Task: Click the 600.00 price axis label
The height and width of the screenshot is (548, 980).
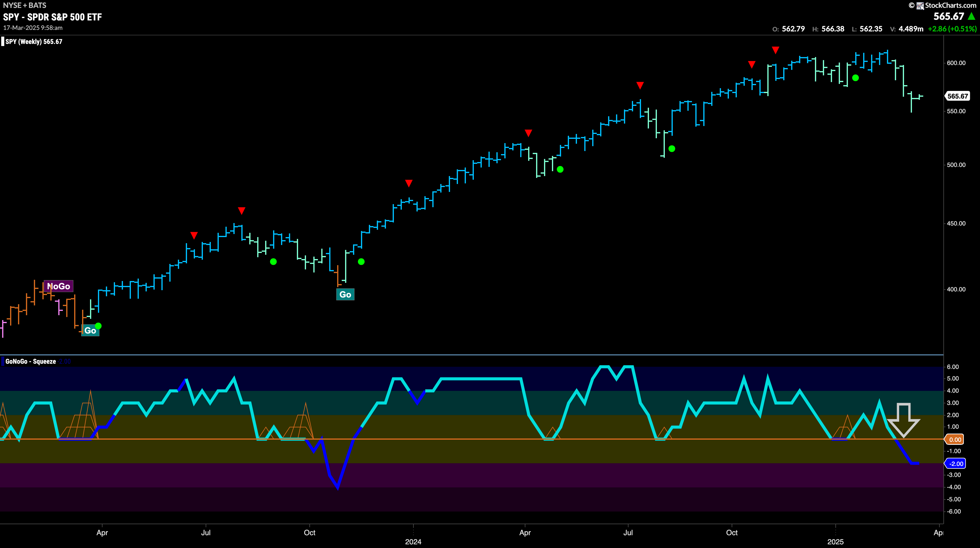Action: pos(956,63)
